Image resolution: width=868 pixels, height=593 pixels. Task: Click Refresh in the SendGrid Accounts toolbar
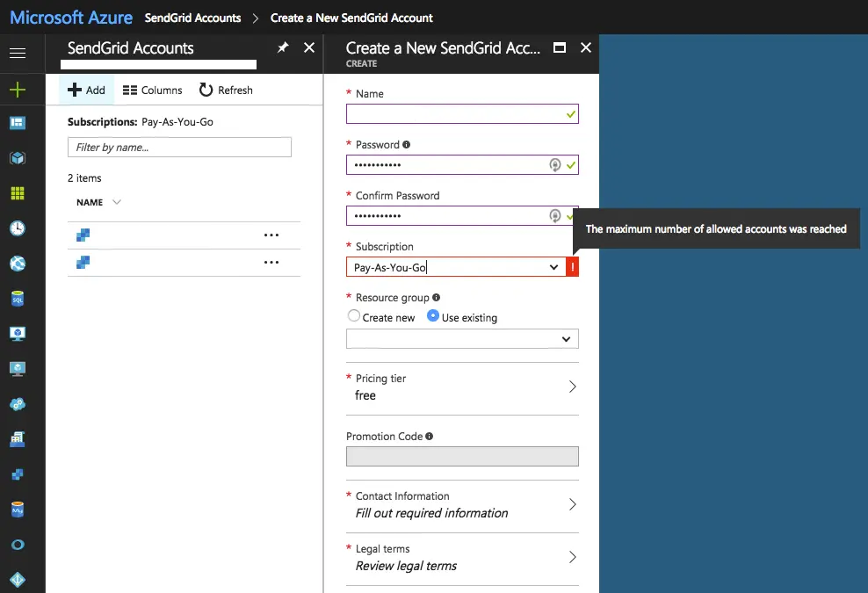pyautogui.click(x=226, y=90)
